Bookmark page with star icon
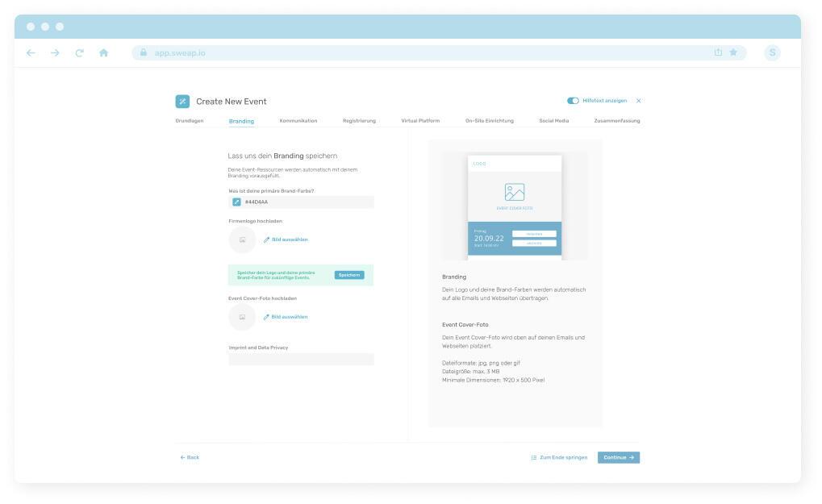Viewport: 822px width, 504px height. tap(733, 52)
